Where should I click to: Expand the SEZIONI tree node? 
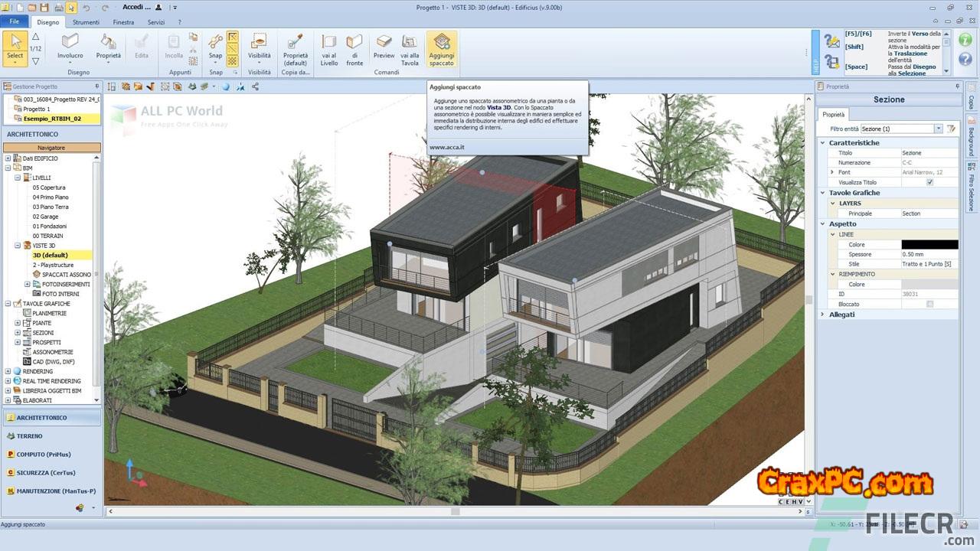click(18, 333)
